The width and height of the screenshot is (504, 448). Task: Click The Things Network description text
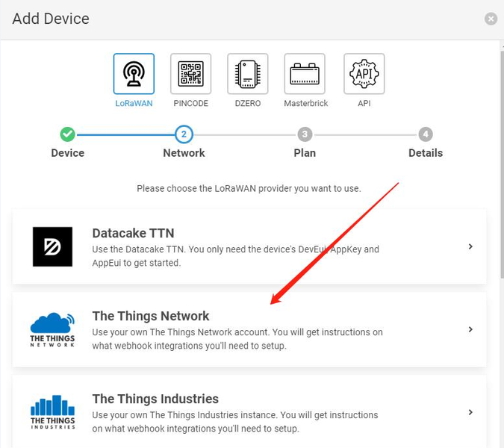pyautogui.click(x=237, y=339)
